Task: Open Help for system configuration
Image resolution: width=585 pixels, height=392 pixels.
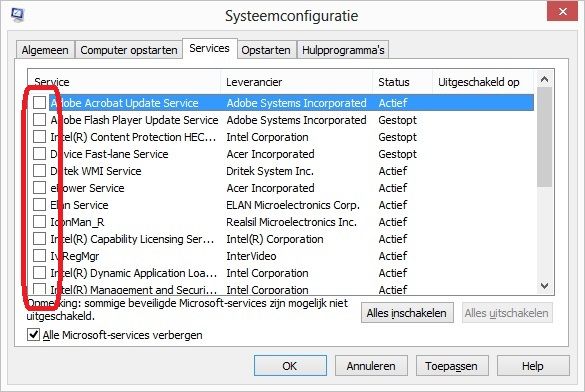Action: 533,366
